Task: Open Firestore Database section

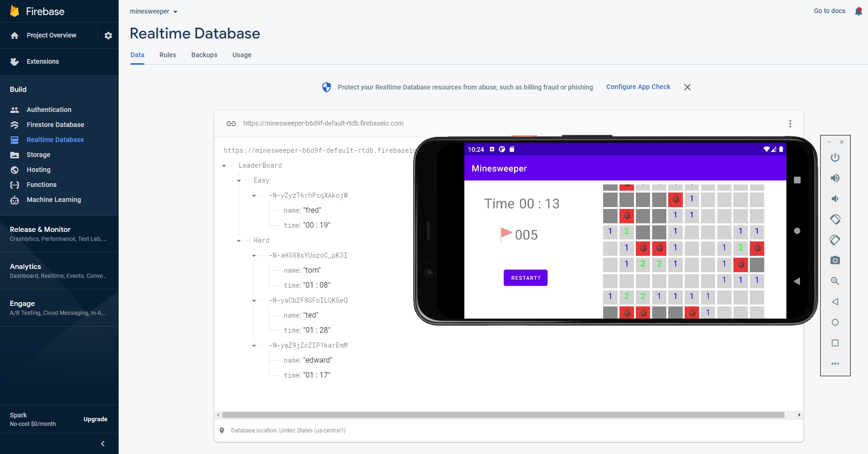Action: coord(55,125)
